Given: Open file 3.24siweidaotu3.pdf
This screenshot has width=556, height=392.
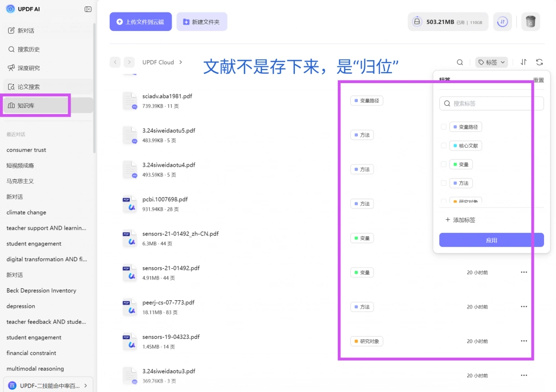Looking at the screenshot, I should (x=169, y=371).
